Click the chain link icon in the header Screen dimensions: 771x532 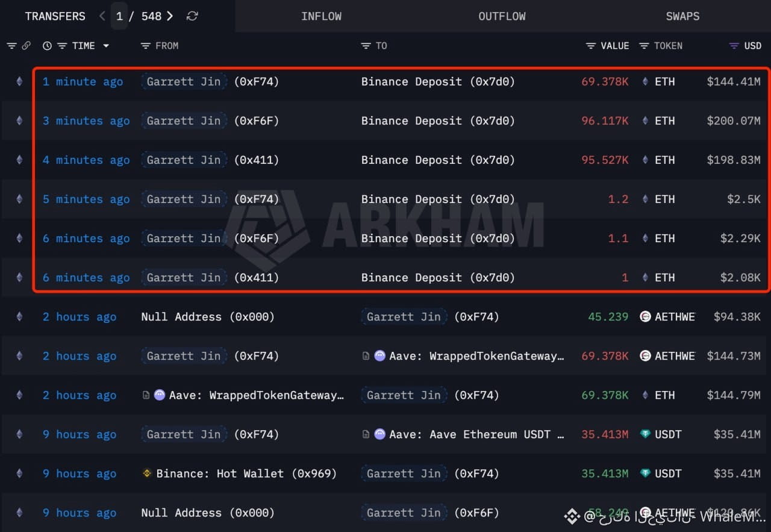26,46
